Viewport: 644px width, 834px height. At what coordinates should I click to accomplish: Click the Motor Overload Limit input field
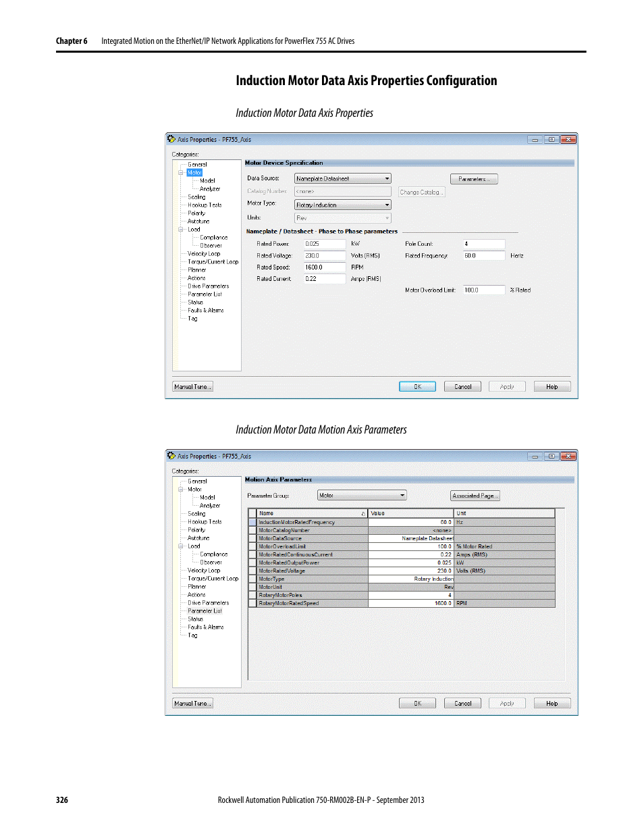tap(484, 290)
